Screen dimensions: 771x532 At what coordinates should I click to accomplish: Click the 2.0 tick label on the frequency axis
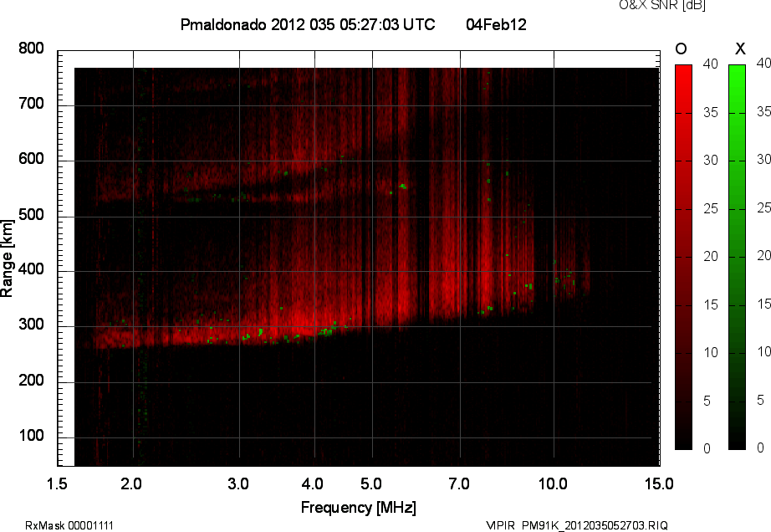point(131,483)
